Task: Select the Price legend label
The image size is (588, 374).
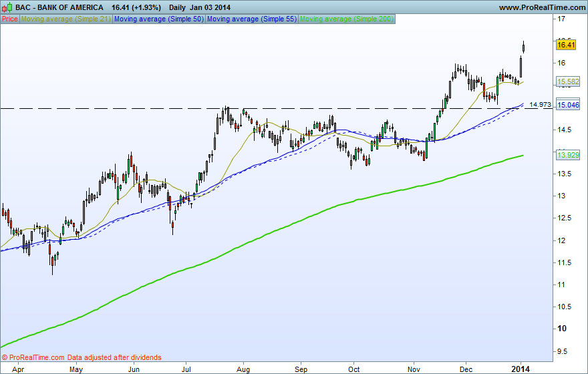Action: [x=10, y=19]
